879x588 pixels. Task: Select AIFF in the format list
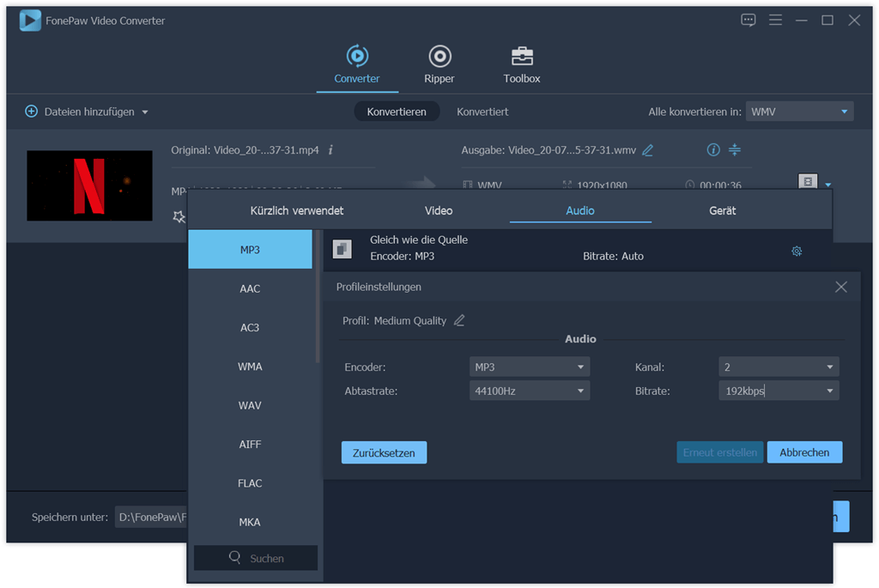pyautogui.click(x=250, y=444)
